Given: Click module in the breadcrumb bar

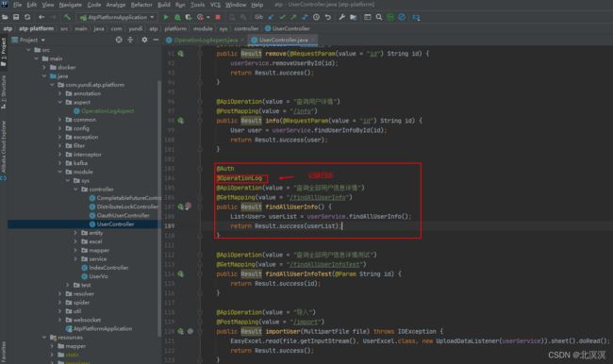Looking at the screenshot, I should (203, 28).
